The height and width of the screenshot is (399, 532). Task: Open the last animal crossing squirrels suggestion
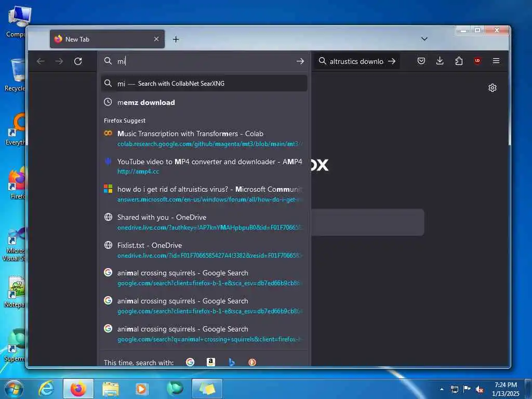[204, 334]
